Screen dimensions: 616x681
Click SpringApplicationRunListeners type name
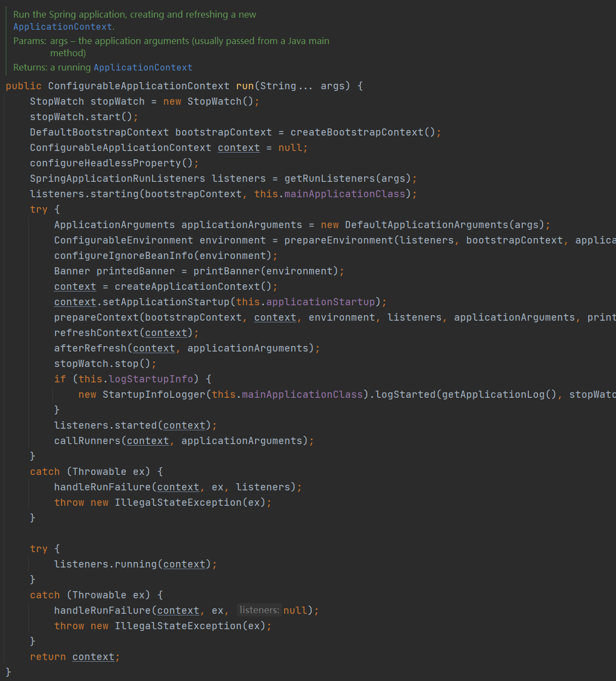117,179
